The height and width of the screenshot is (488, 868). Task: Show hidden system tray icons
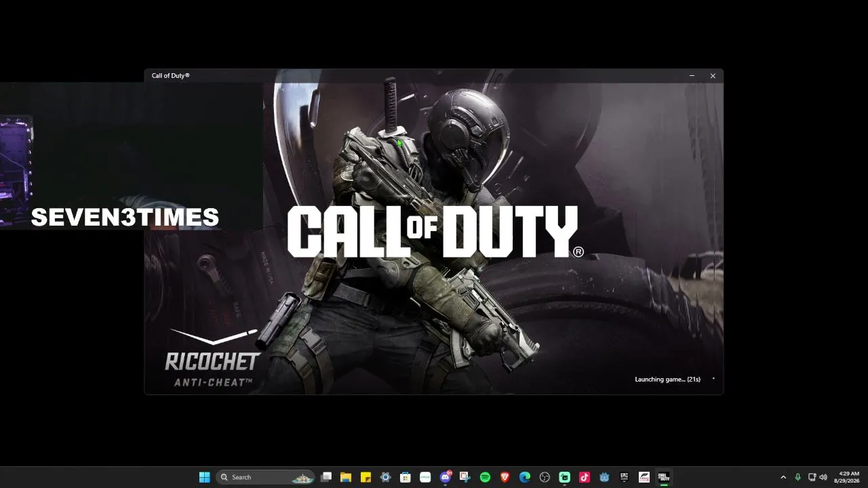(x=783, y=477)
